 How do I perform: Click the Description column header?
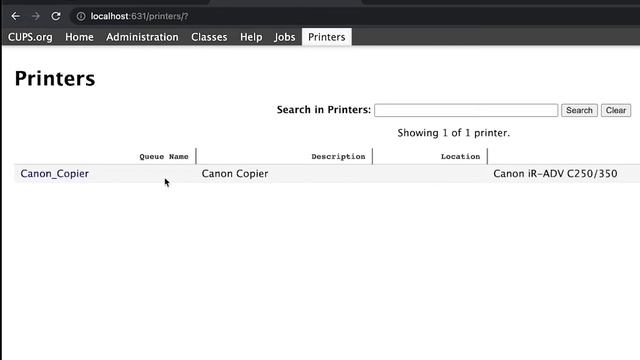click(x=338, y=157)
